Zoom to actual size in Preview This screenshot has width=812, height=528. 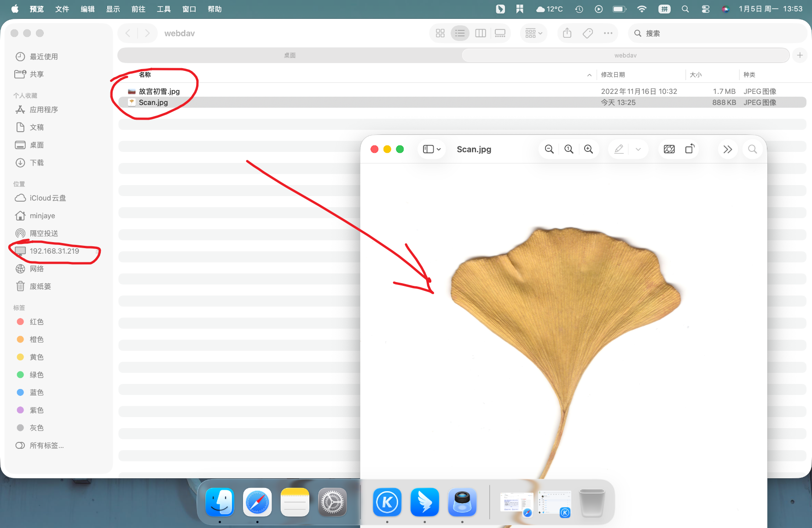tap(569, 149)
